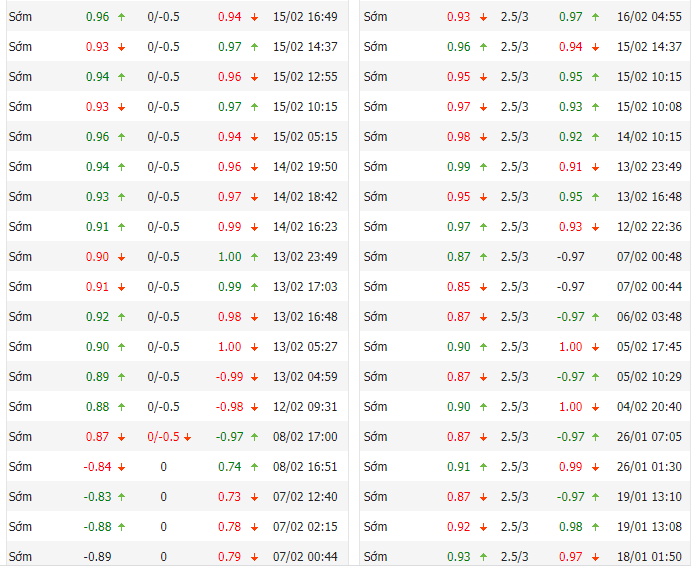Click red arrow beside 0.97 at 18/01 01:50
Screen dimensions: 691x567
(x=595, y=557)
